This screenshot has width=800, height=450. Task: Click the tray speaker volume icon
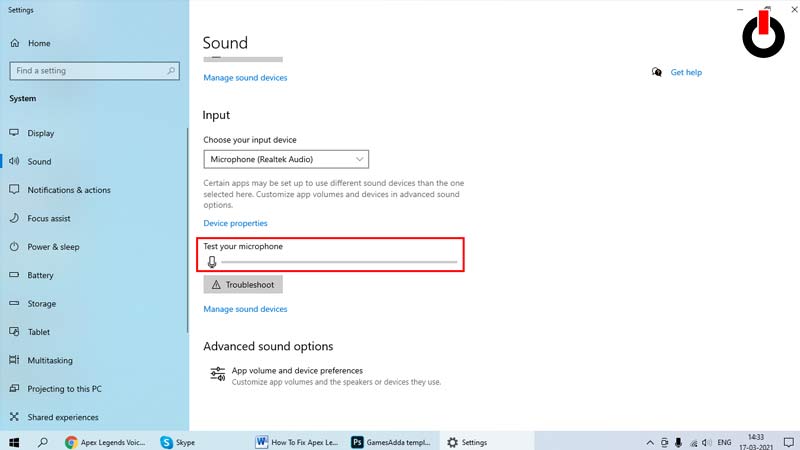point(707,443)
